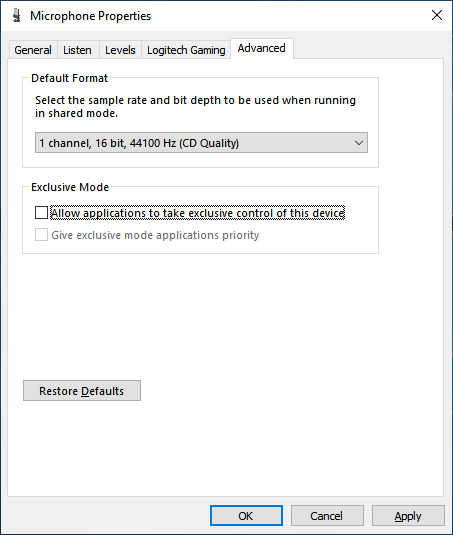Click the Restore Defaults button
Screen dimensions: 453x535
click(82, 391)
